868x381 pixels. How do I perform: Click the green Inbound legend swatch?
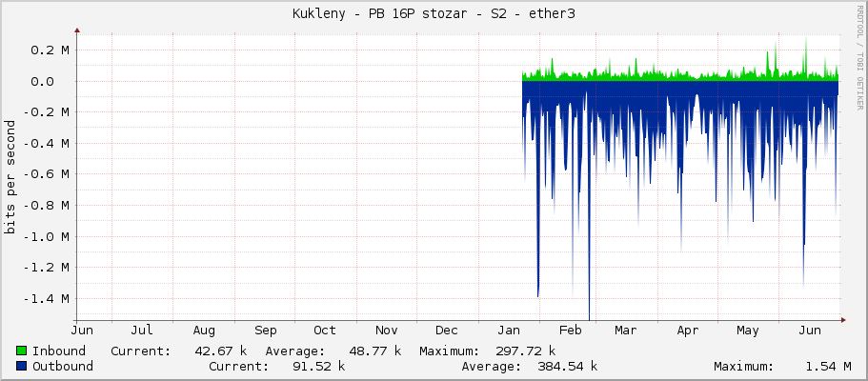(22, 351)
